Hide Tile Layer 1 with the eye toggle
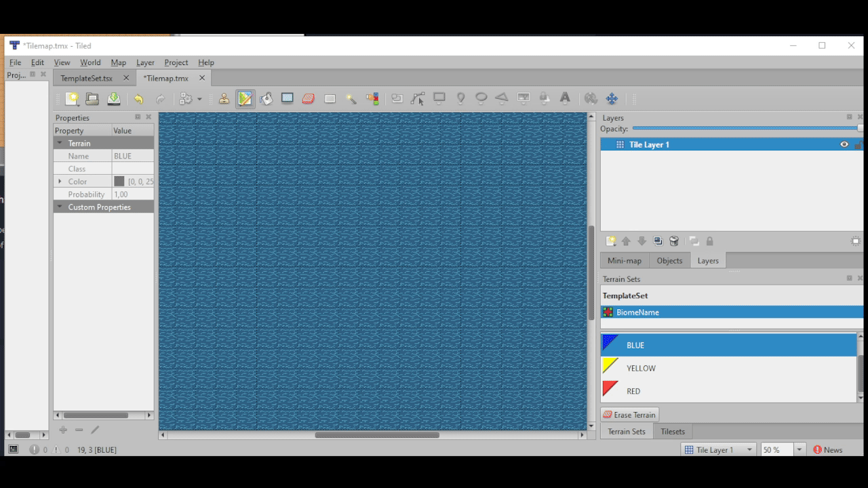The image size is (868, 488). point(844,144)
